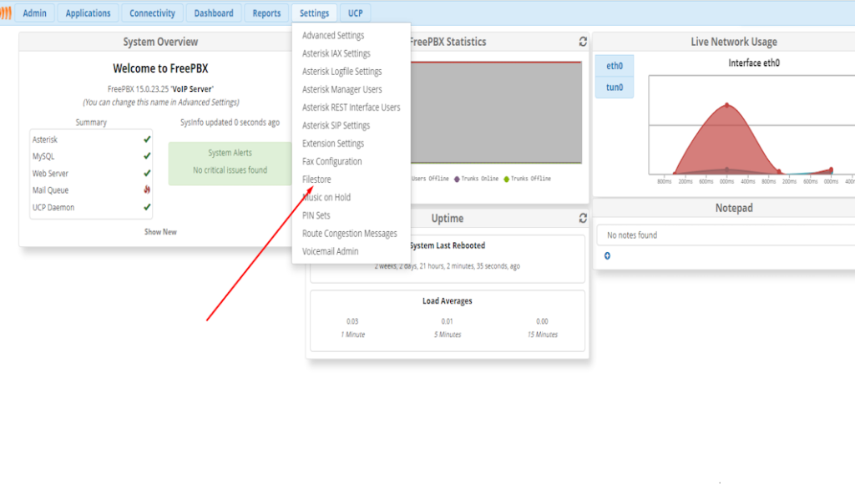Screen dimensions: 855x504
Task: Open Voicemail Admin
Action: point(331,251)
